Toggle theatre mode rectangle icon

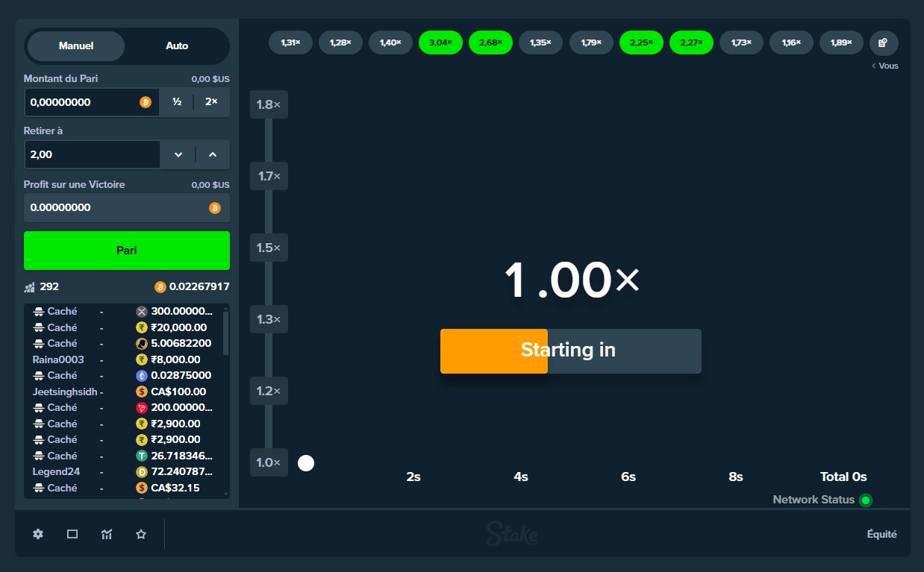72,534
